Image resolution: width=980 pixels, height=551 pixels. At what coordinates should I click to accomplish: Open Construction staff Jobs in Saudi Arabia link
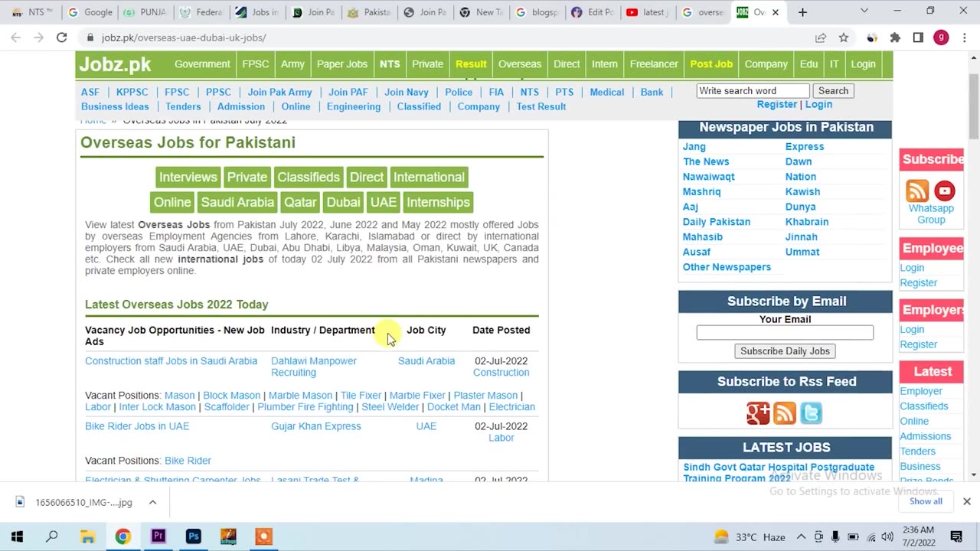coord(171,361)
